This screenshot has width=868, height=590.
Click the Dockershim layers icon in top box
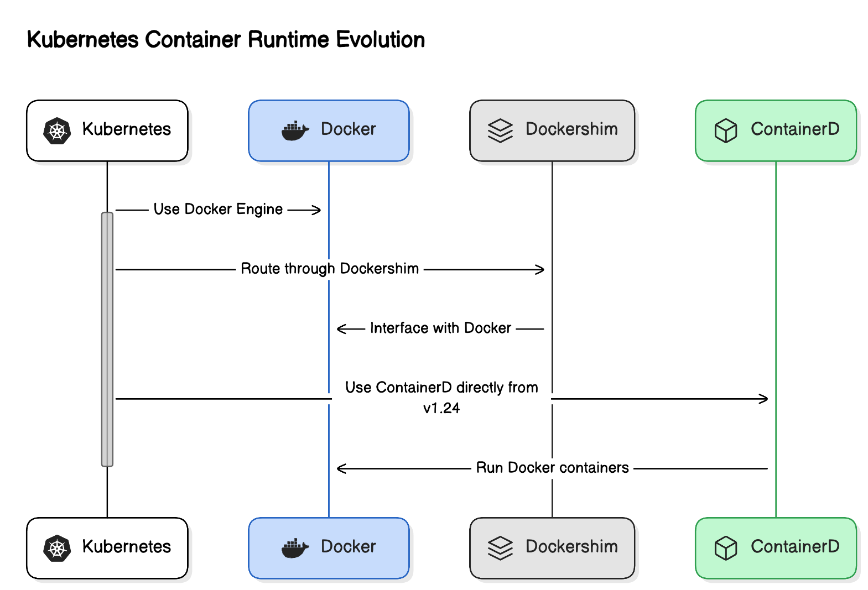tap(500, 131)
